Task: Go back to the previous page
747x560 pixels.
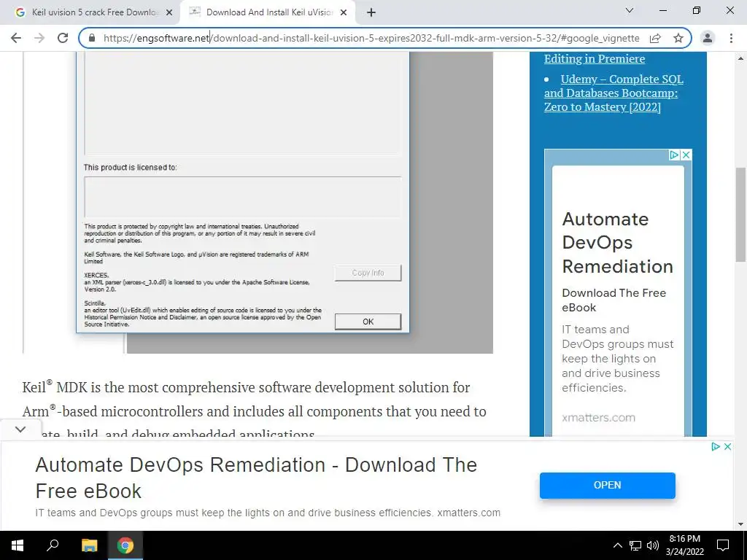Action: coord(16,38)
